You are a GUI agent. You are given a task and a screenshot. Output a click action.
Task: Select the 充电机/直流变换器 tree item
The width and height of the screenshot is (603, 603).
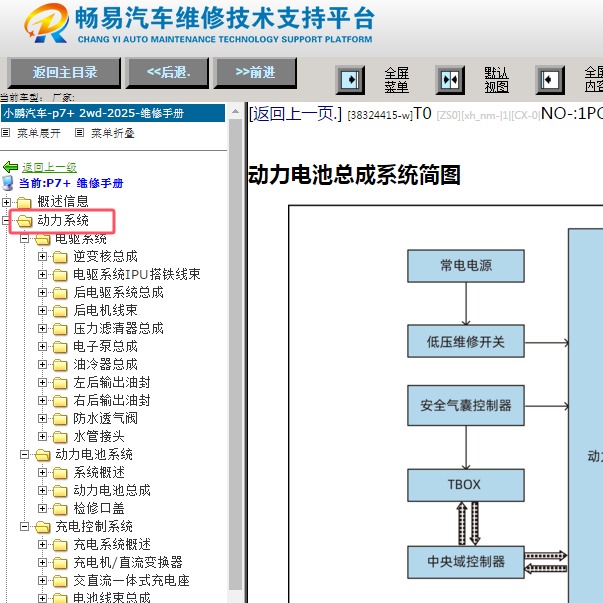128,563
